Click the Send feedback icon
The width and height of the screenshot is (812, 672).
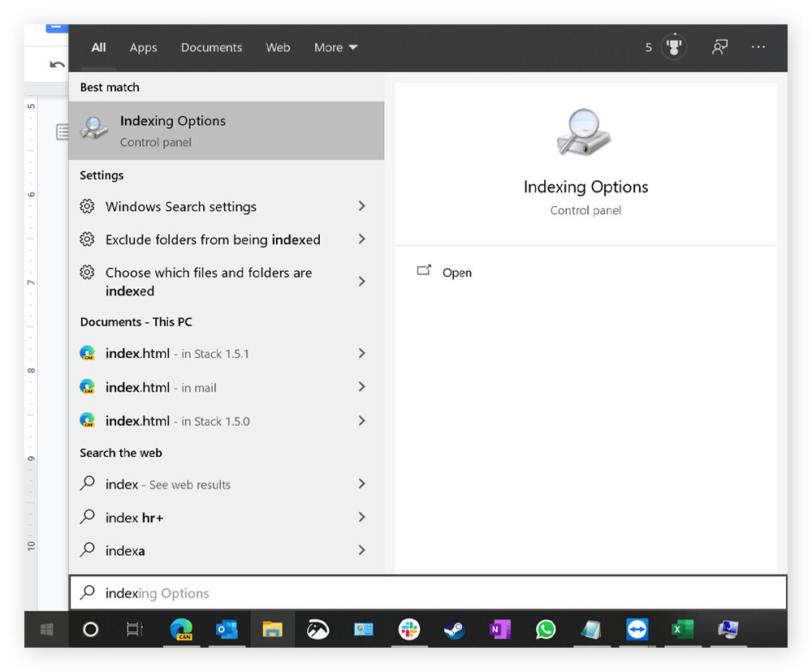click(x=719, y=47)
